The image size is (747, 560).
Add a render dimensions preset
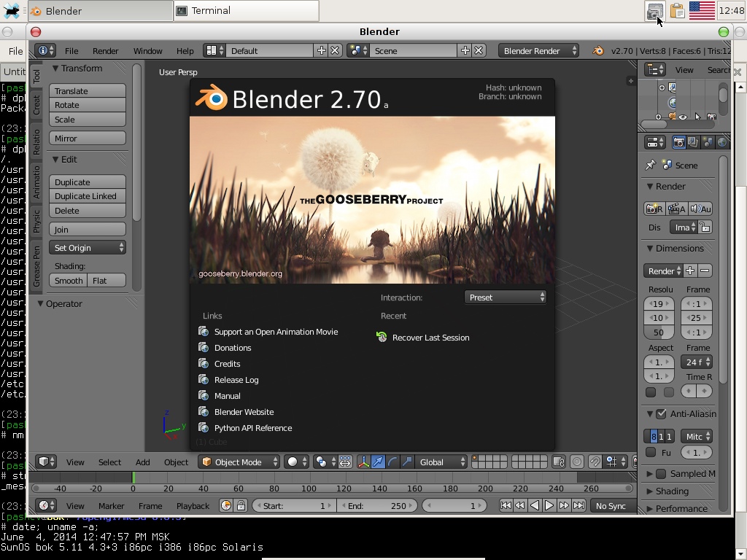click(690, 271)
